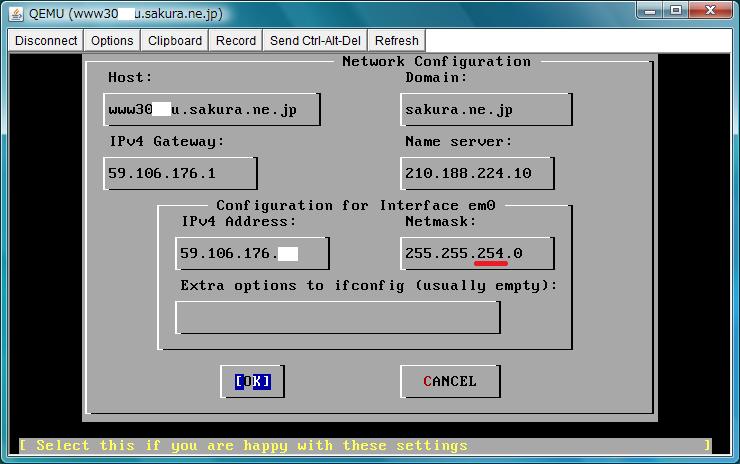740x464 pixels.
Task: Refresh the remote console screen
Action: [x=397, y=41]
